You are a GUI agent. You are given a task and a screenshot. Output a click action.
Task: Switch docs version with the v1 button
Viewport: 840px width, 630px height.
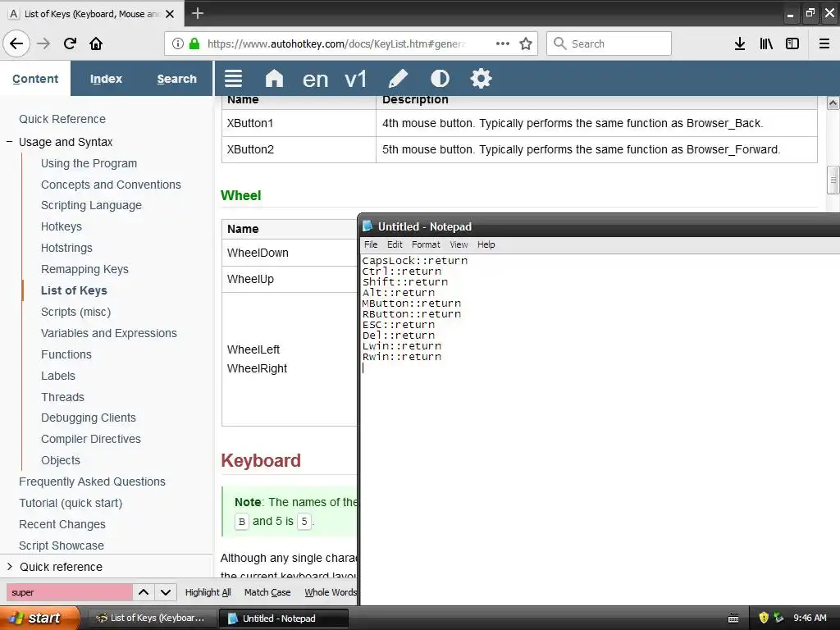pyautogui.click(x=356, y=80)
